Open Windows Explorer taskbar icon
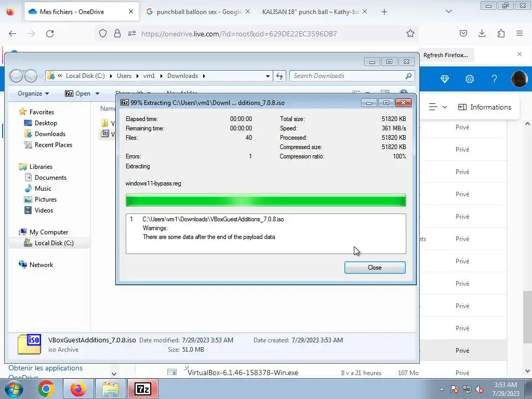Viewport: 532px width, 399px height. tap(110, 389)
